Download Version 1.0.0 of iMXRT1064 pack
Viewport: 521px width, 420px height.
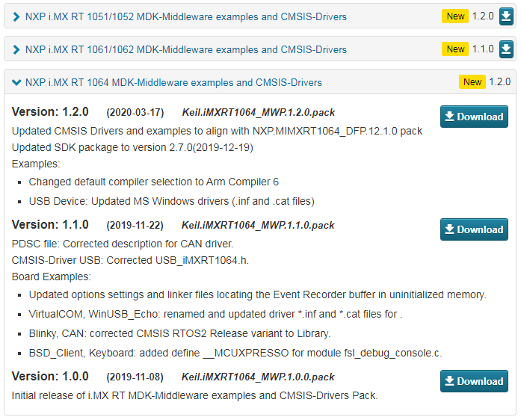coord(474,381)
